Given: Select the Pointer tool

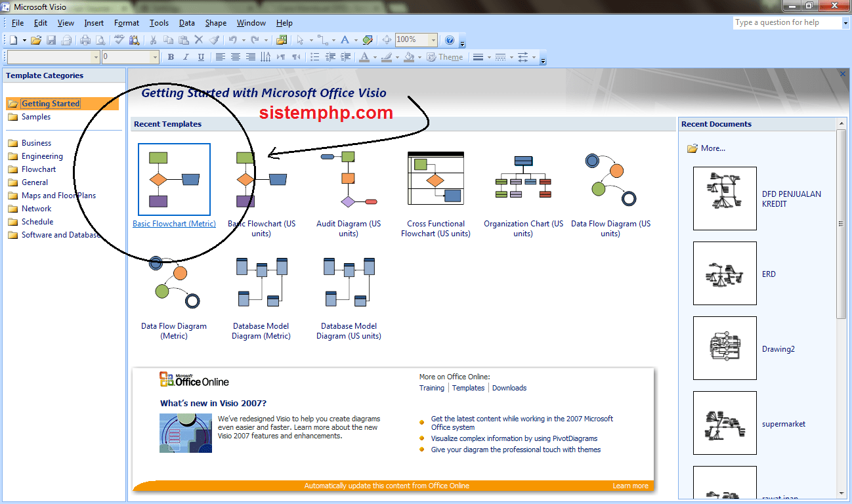Looking at the screenshot, I should coord(300,40).
